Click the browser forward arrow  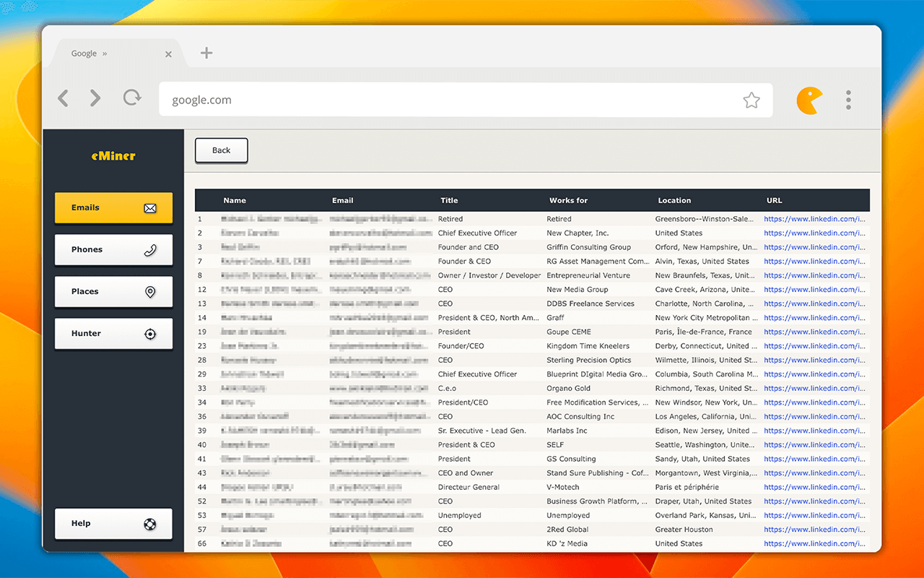[x=95, y=98]
